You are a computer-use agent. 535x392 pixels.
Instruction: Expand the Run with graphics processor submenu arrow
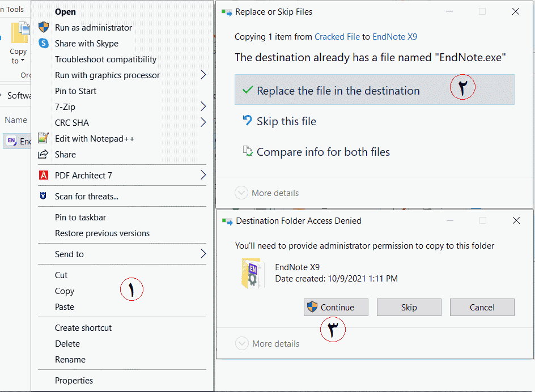203,75
